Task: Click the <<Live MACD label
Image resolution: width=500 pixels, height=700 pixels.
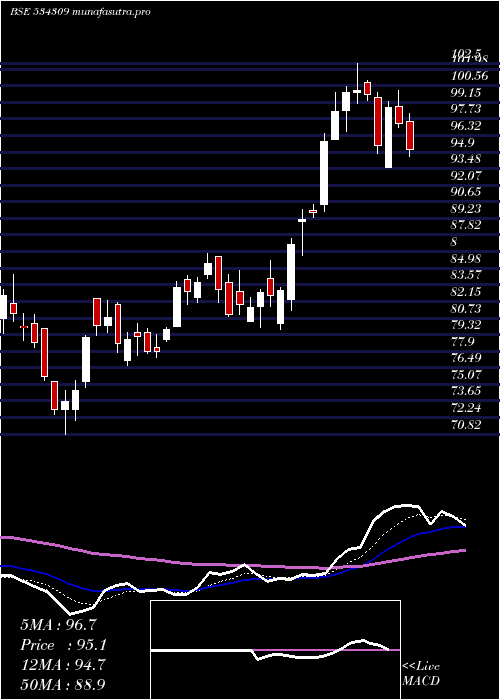Action: pyautogui.click(x=421, y=674)
